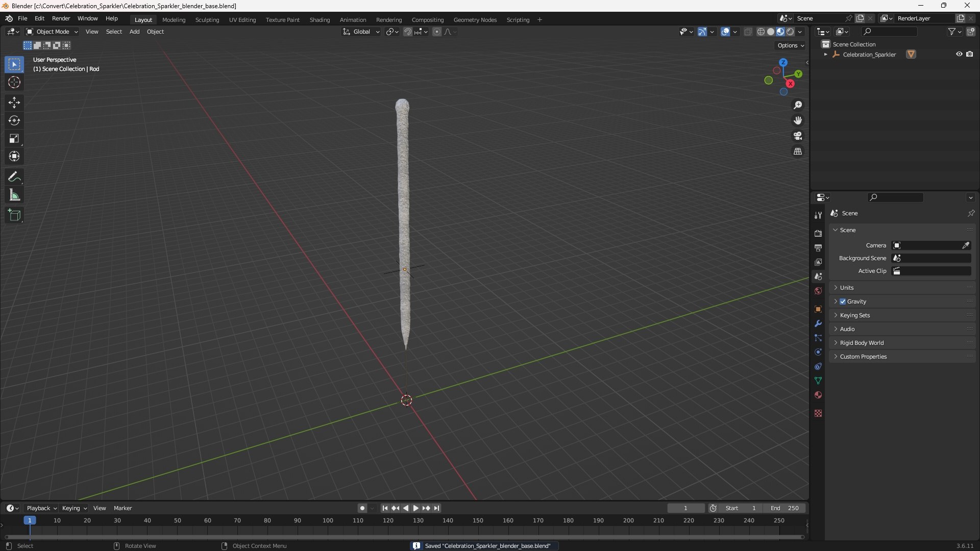
Task: Disable Celebration_Sparkler in renders camera icon
Action: (x=970, y=54)
